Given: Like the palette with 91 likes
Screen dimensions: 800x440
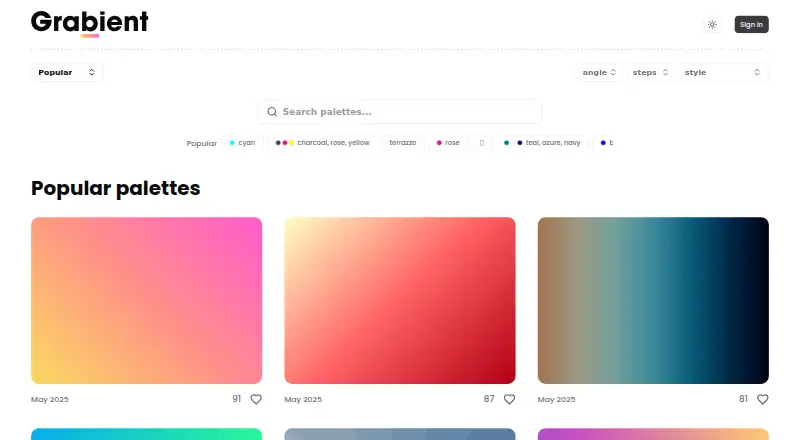Looking at the screenshot, I should pos(256,399).
